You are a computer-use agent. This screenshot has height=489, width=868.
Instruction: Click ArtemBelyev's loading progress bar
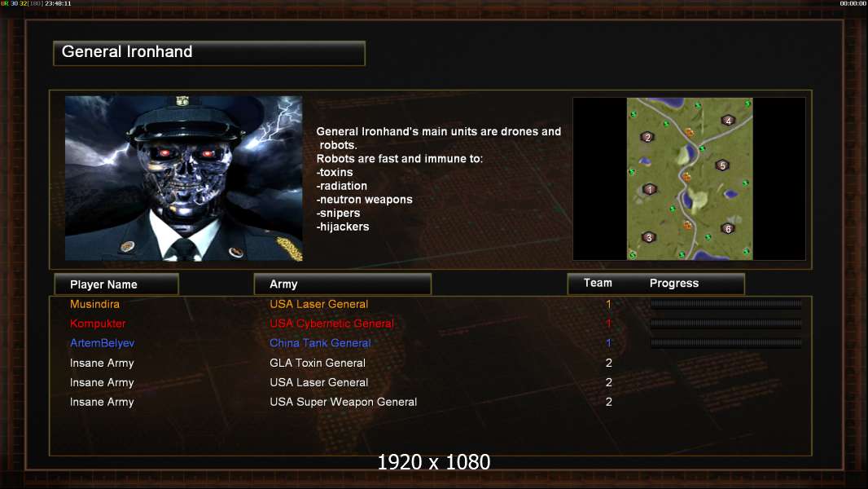coord(726,343)
